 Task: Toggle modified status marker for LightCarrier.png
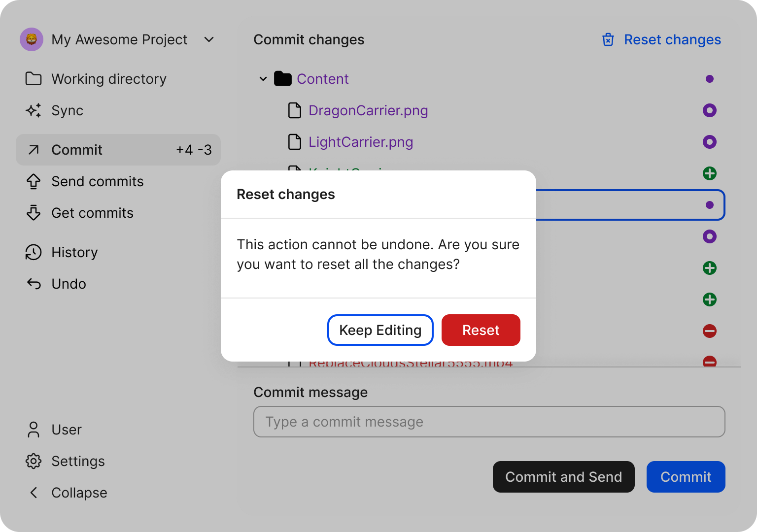tap(709, 142)
